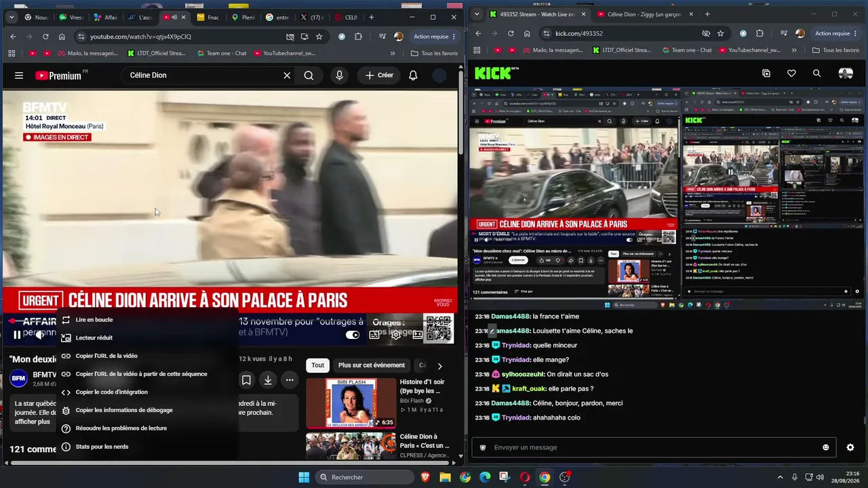Click username kraft_ouak in chat
This screenshot has height=488, width=868.
point(528,389)
